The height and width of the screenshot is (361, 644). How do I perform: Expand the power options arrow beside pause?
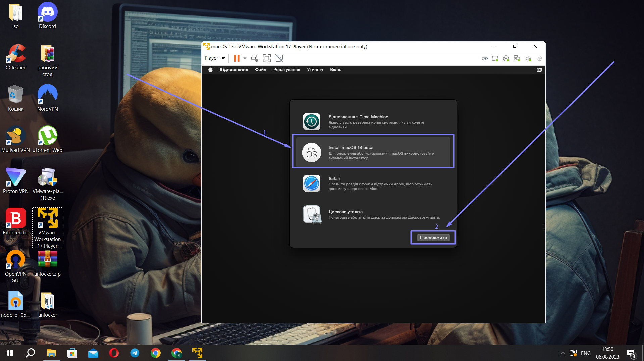coord(245,58)
